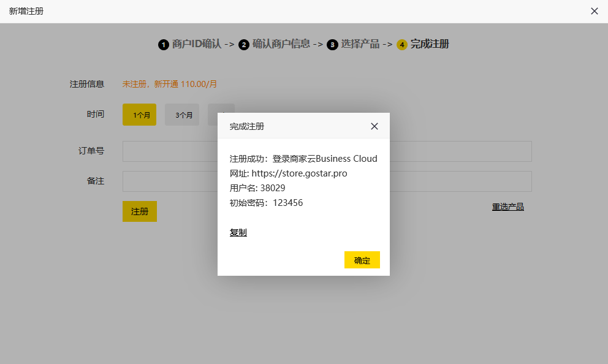Open the 重选产品 link

coord(507,207)
